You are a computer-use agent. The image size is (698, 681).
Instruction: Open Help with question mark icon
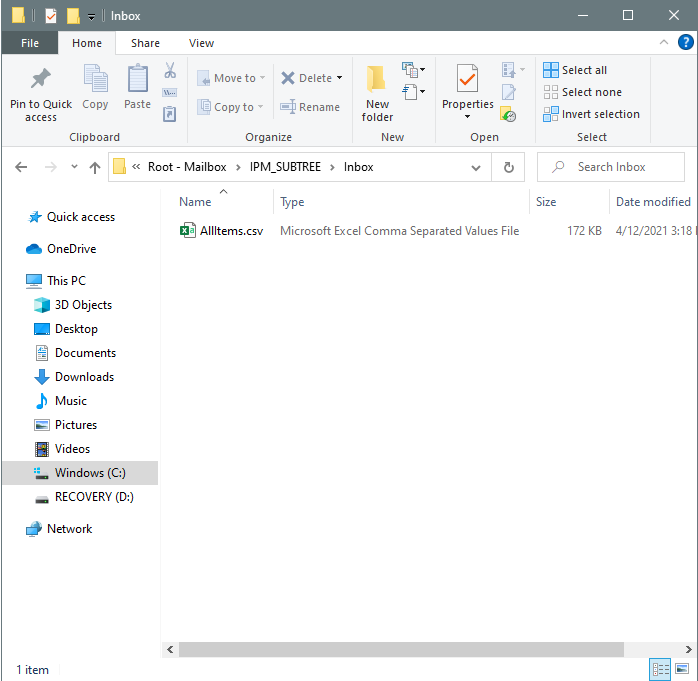point(686,42)
